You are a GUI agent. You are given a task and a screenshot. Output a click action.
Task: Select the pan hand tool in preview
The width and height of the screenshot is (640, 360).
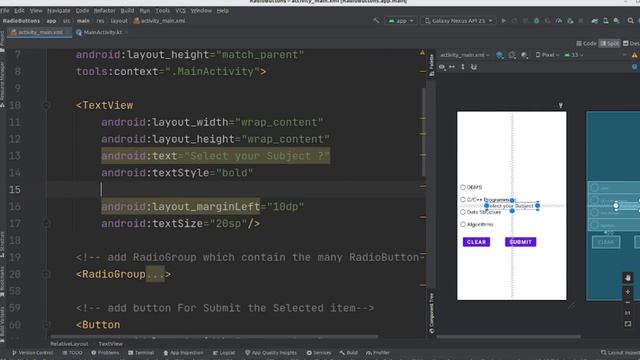click(x=628, y=278)
